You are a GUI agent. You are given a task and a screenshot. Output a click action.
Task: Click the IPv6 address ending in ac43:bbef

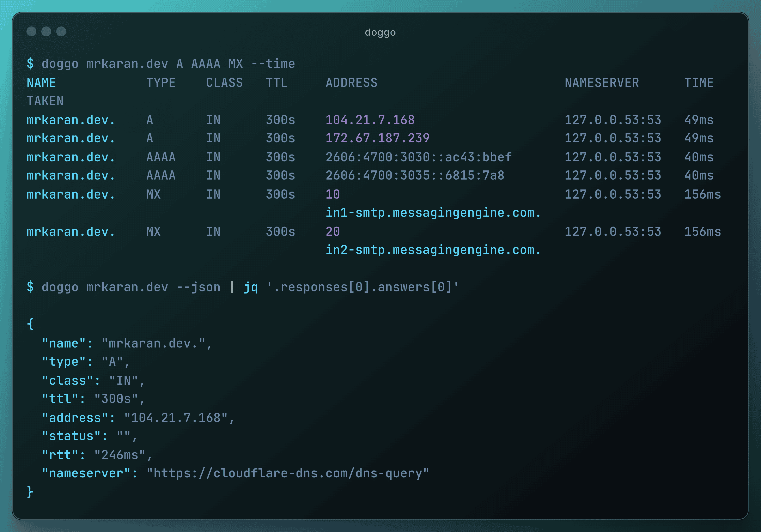[x=418, y=157]
